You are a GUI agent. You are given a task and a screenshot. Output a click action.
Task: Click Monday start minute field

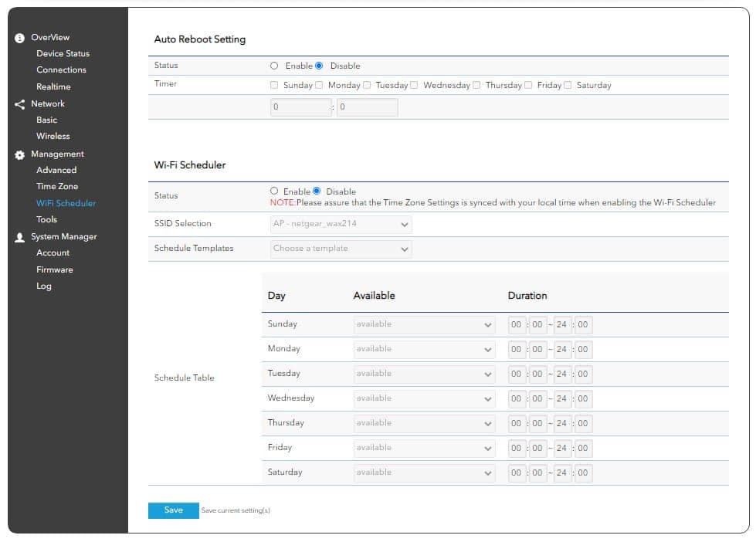coord(537,350)
